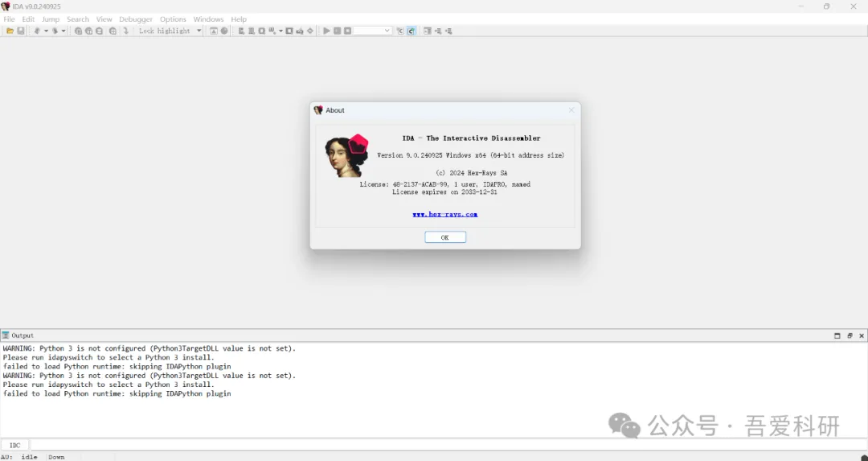
Task: Open the Edit menu
Action: pos(28,19)
